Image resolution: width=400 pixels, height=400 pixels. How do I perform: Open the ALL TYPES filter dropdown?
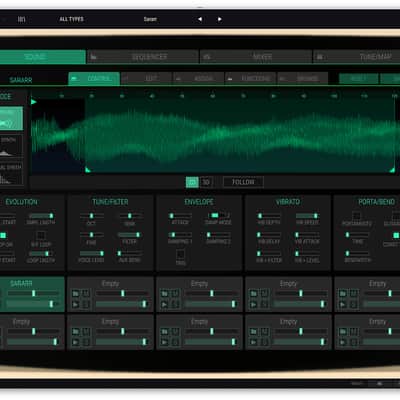tap(71, 19)
